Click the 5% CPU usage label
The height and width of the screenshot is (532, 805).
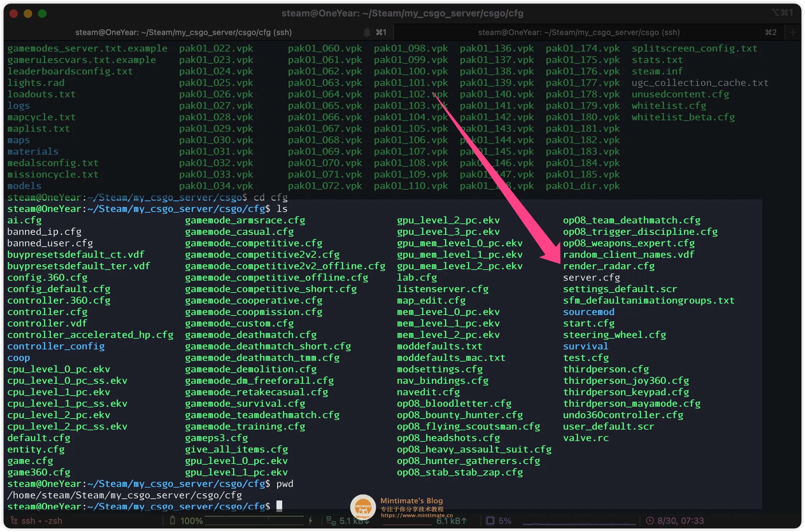click(x=505, y=521)
